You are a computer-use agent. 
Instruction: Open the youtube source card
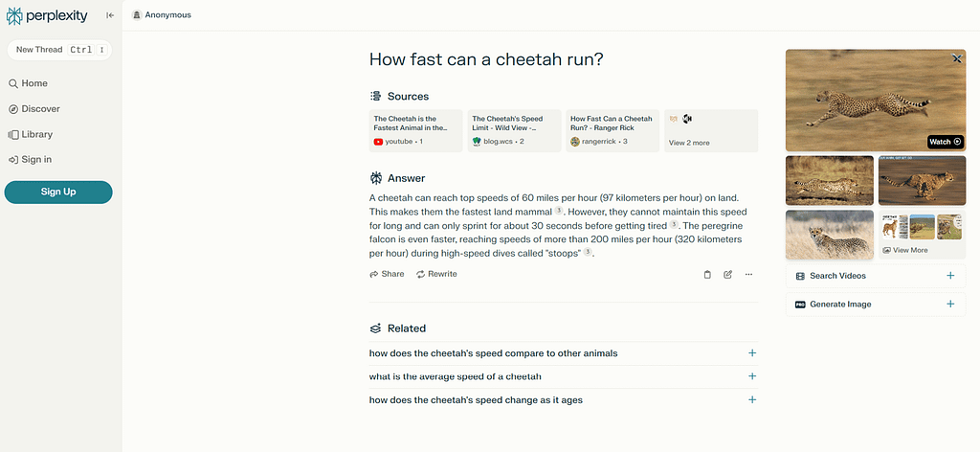415,130
